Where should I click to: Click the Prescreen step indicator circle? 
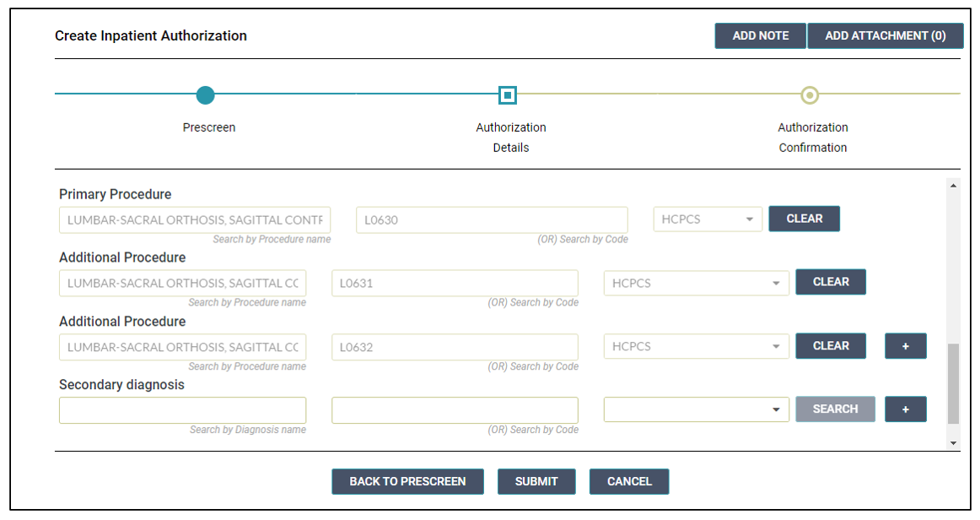206,95
